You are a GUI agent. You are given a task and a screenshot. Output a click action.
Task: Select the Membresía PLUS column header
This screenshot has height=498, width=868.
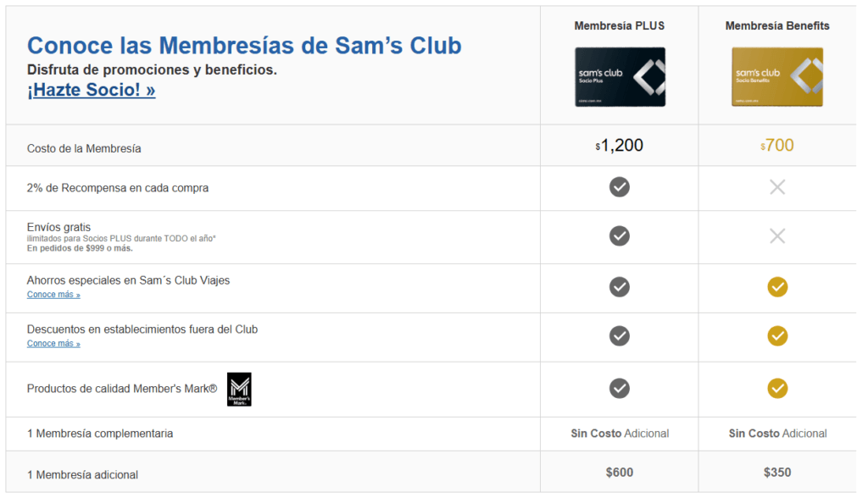point(620,25)
